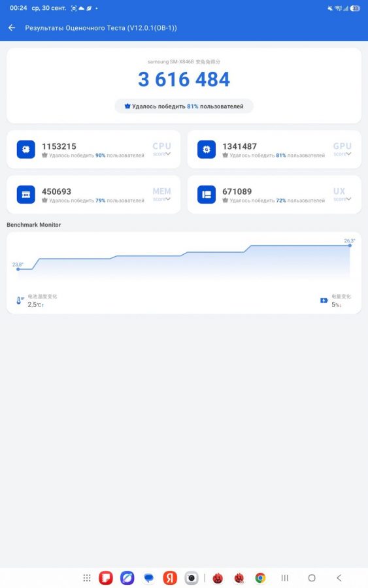368x588 pixels.
Task: Open the Messages app in the taskbar
Action: click(x=148, y=578)
